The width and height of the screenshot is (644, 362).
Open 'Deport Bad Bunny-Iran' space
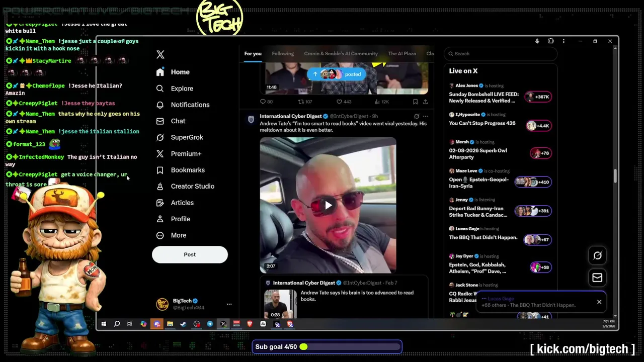(478, 212)
